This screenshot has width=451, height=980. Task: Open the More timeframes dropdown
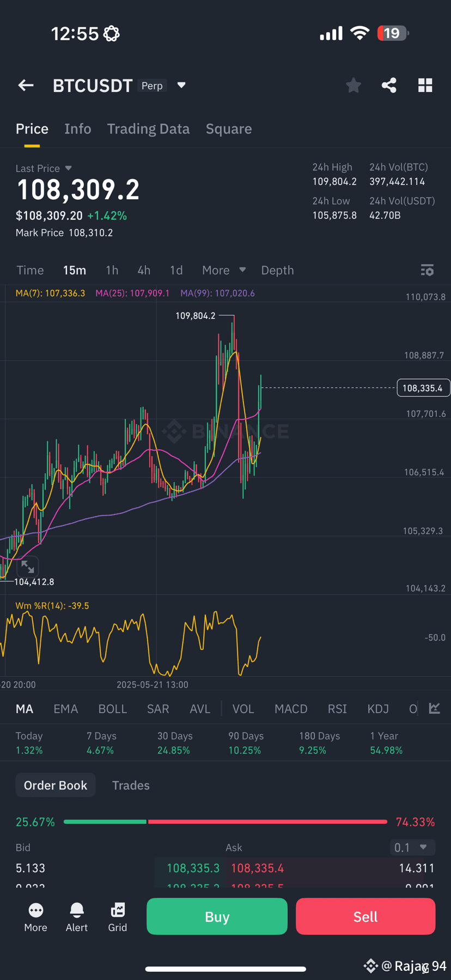tap(224, 270)
